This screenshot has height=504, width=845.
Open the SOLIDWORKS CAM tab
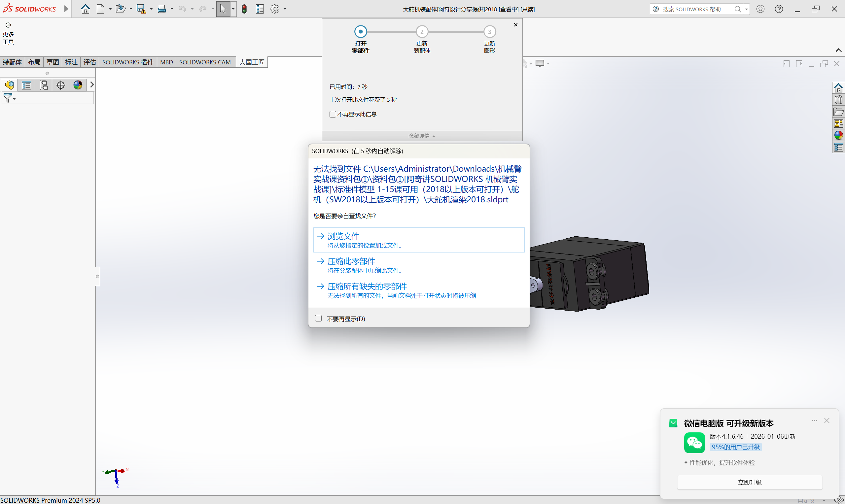tap(205, 62)
